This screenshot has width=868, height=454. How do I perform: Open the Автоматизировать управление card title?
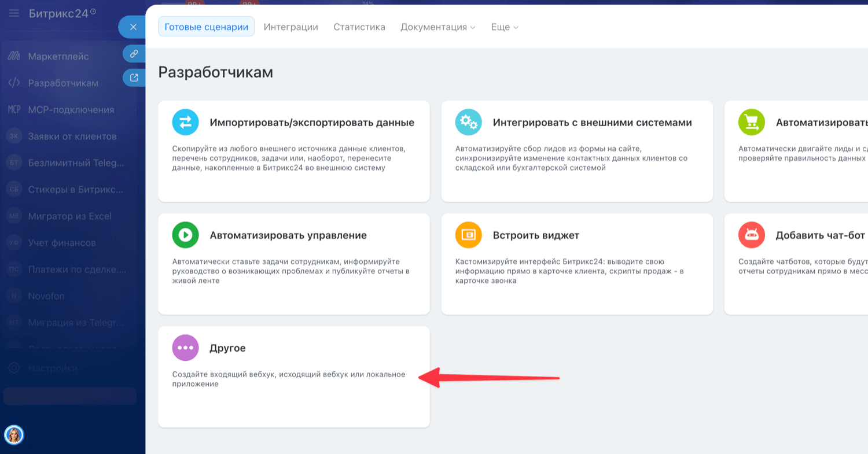coord(288,235)
